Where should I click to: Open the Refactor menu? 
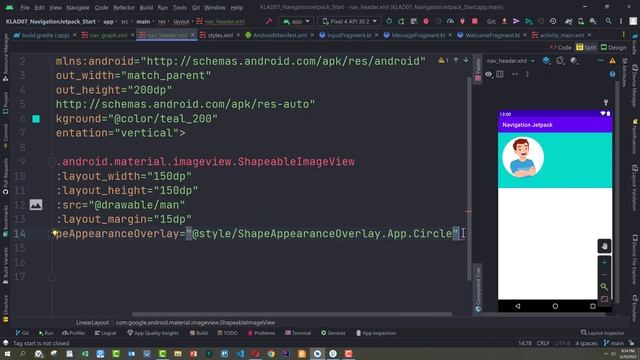click(x=124, y=7)
